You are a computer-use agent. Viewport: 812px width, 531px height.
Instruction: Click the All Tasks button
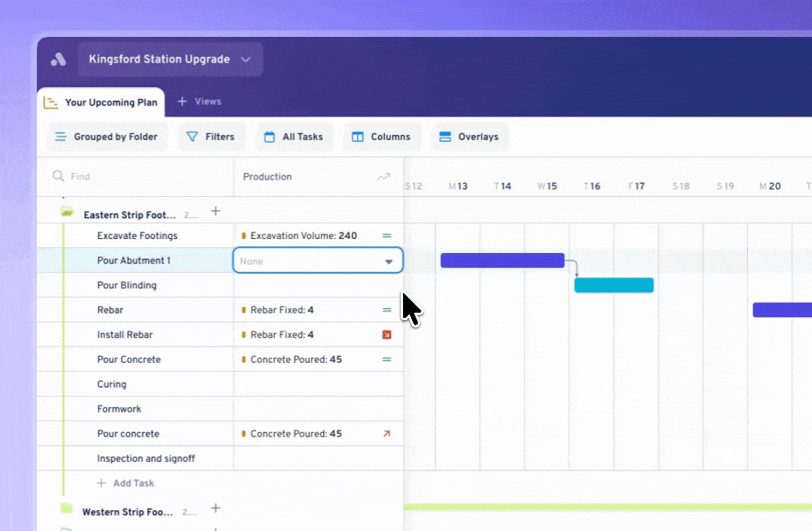pos(293,137)
